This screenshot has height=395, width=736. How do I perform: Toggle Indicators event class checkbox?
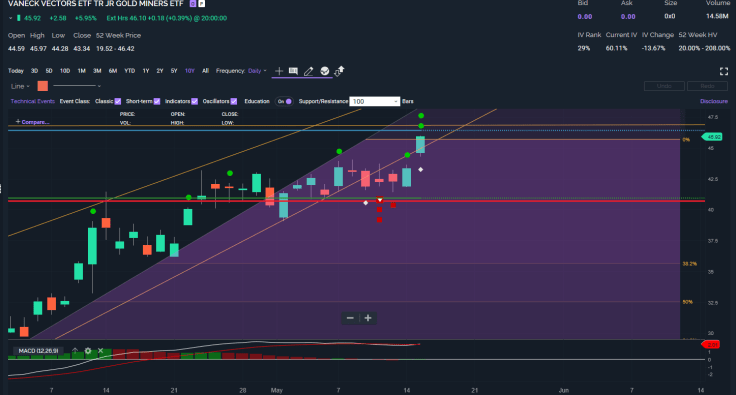click(x=194, y=101)
